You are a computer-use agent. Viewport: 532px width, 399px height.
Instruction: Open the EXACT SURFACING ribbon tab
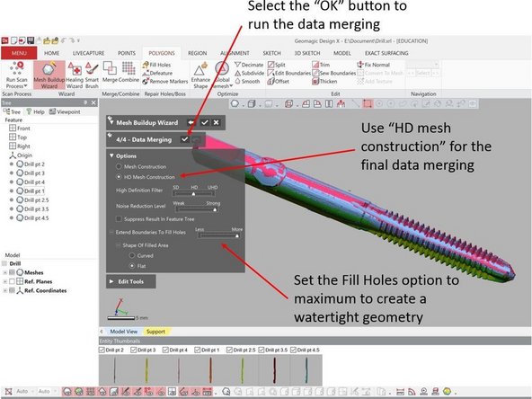click(x=386, y=53)
